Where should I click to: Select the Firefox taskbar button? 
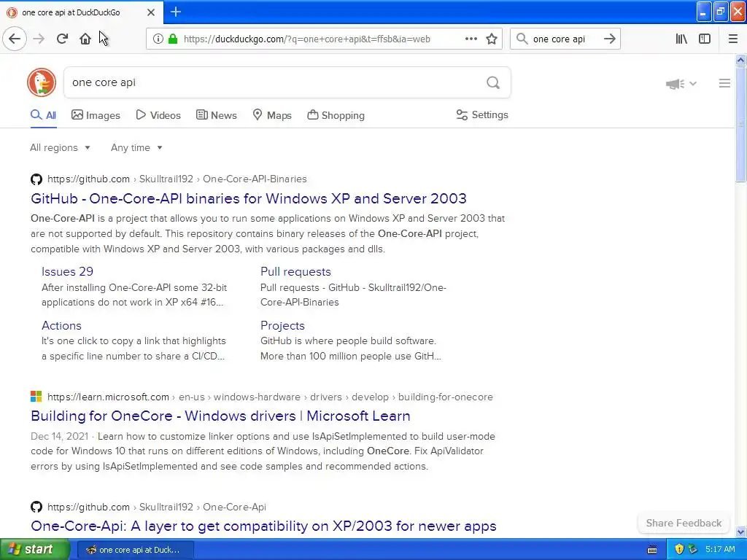click(135, 550)
